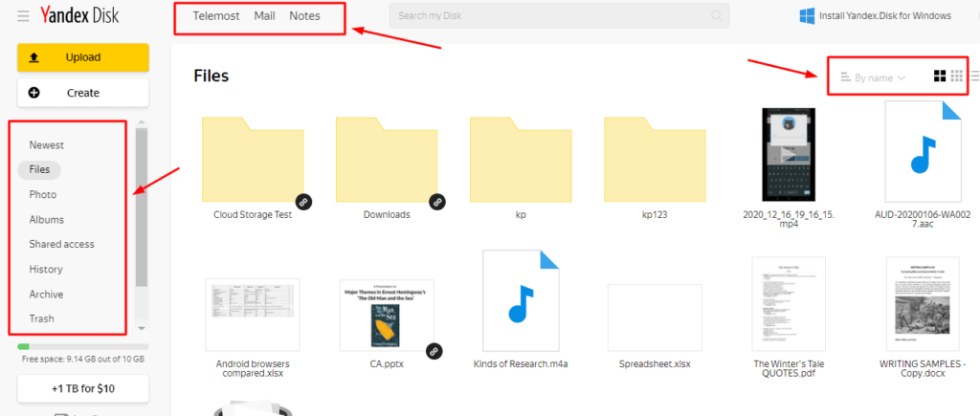Open Trash in the sidebar

[41, 318]
